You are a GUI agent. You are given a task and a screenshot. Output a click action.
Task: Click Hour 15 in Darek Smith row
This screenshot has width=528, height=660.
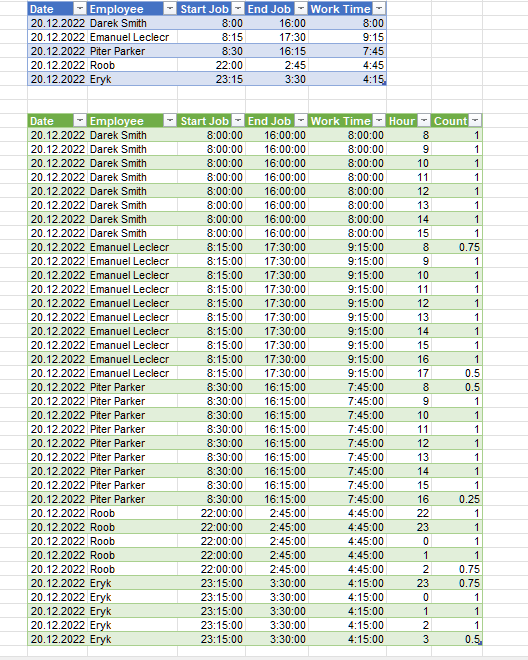[x=409, y=233]
